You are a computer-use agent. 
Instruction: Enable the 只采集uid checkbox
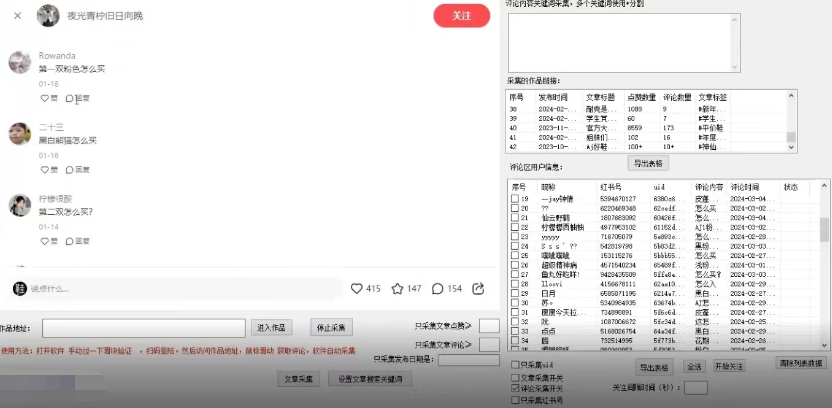click(514, 366)
